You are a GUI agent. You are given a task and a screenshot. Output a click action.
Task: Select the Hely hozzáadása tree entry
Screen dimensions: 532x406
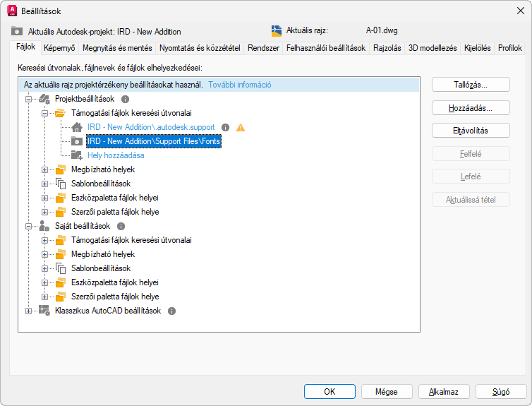[116, 155]
